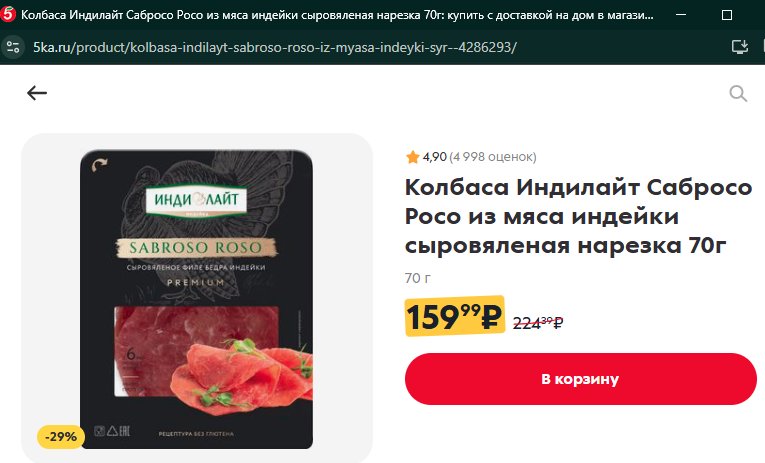Go back using the left arrow
This screenshot has width=765, height=463.
pyautogui.click(x=37, y=93)
